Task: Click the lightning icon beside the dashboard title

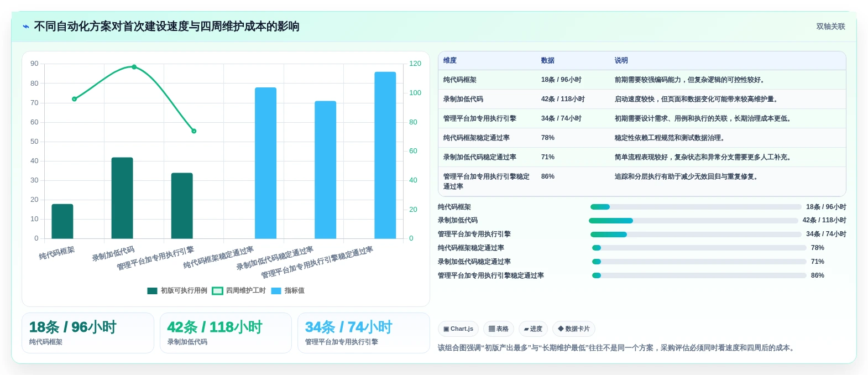Action: 26,27
